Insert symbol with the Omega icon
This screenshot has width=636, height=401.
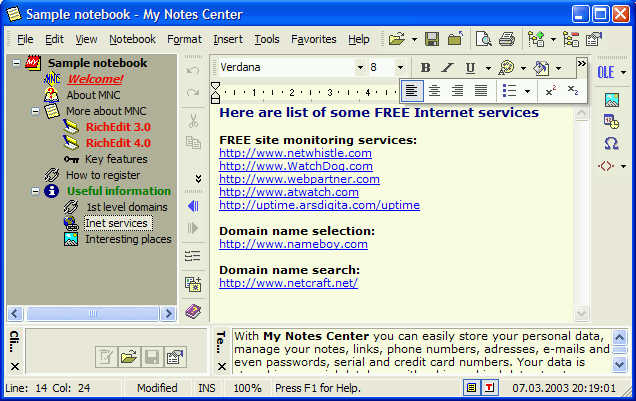[611, 143]
